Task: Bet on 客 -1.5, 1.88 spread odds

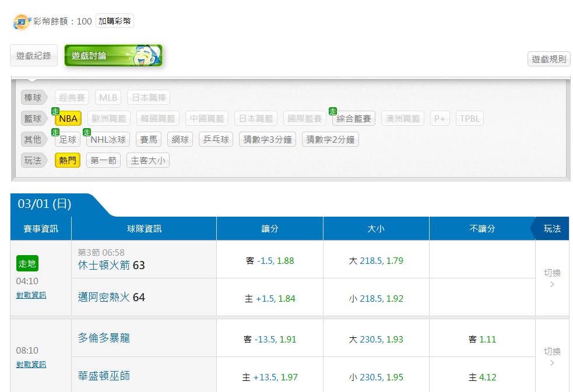Action: (x=270, y=261)
